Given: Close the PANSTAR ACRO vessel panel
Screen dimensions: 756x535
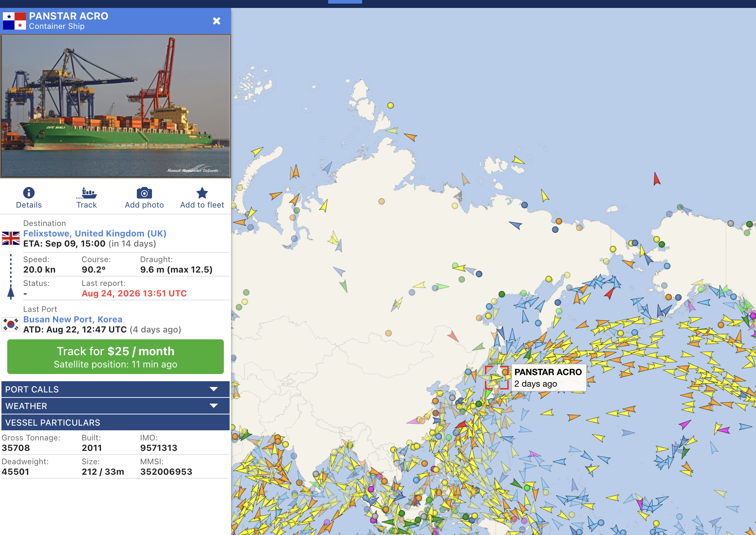Looking at the screenshot, I should click(x=217, y=21).
